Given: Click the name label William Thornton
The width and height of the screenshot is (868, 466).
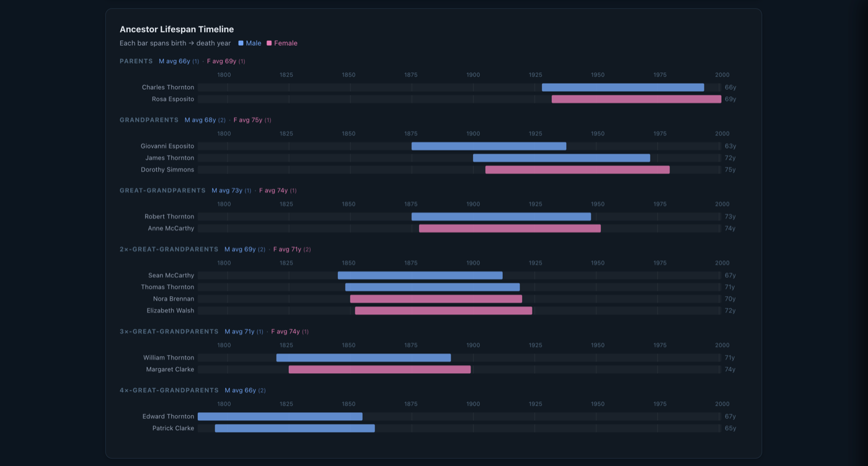Looking at the screenshot, I should [x=169, y=358].
